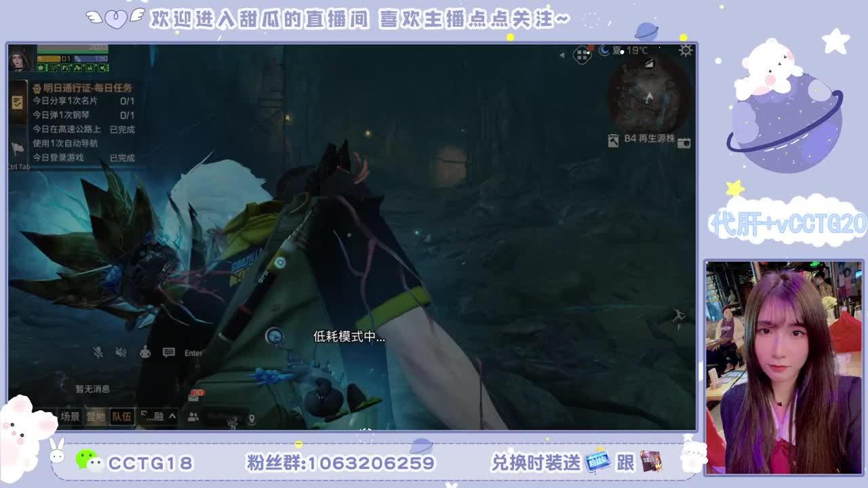Viewport: 868px width, 488px height.
Task: Click the blue energy bar showing 150
Action: point(92,59)
